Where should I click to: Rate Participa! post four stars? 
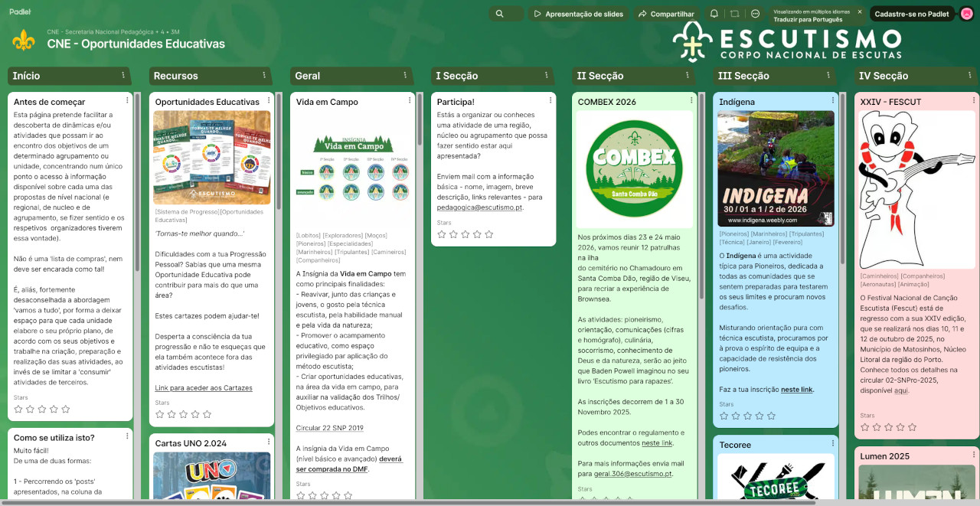point(477,234)
